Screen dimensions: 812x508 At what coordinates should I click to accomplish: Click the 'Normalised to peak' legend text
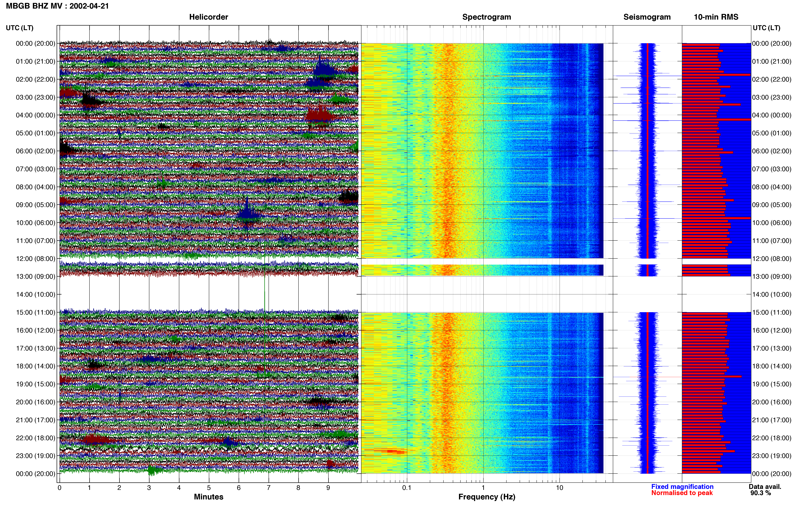coord(682,493)
